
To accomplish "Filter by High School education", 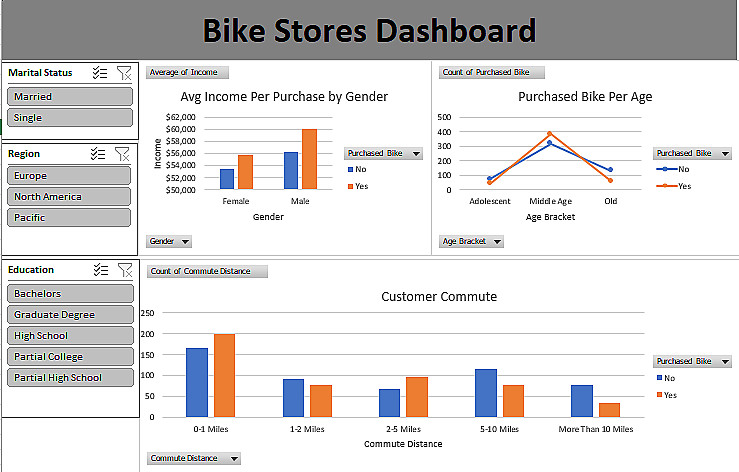I will point(70,336).
